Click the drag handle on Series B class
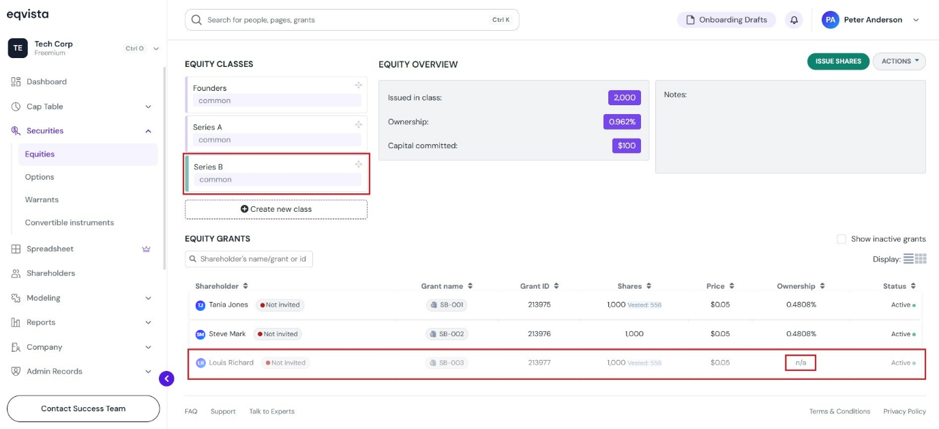 click(358, 164)
